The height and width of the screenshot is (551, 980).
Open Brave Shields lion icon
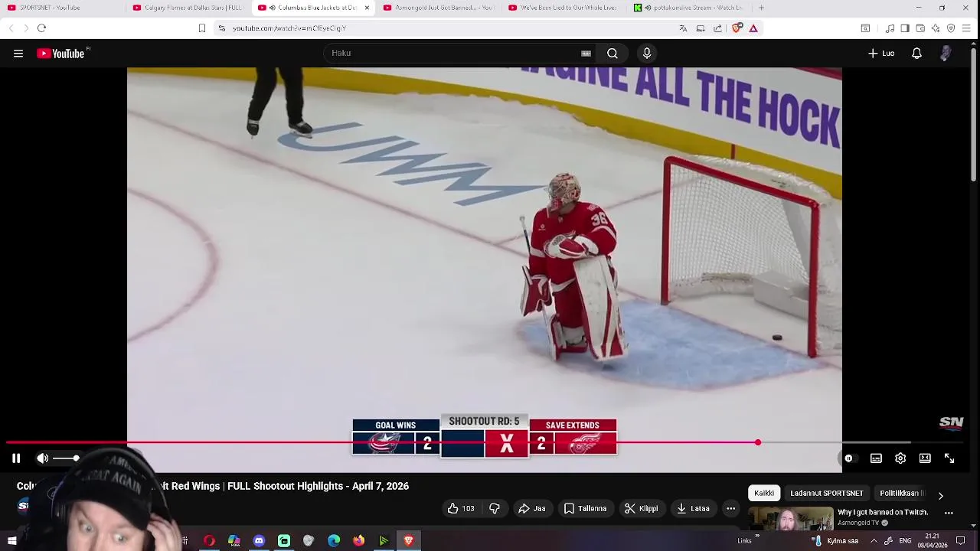737,28
